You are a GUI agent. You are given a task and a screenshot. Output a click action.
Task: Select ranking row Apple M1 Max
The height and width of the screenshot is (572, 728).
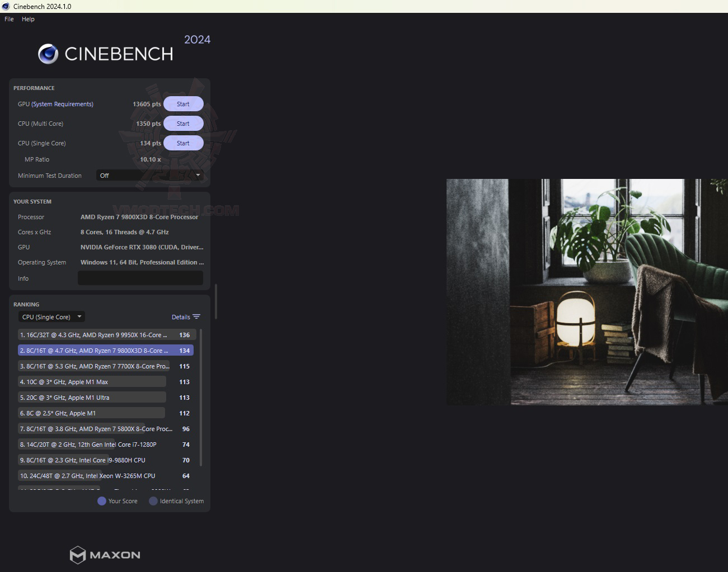[106, 382]
